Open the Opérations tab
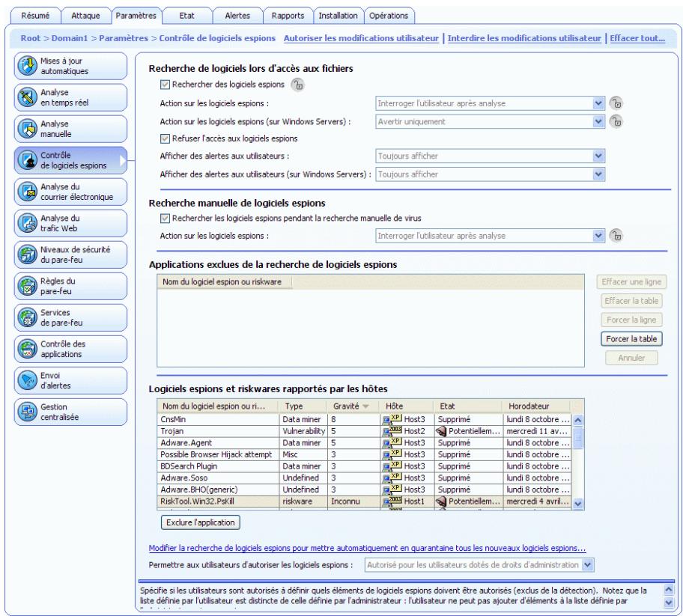The height and width of the screenshot is (616, 683). point(389,16)
